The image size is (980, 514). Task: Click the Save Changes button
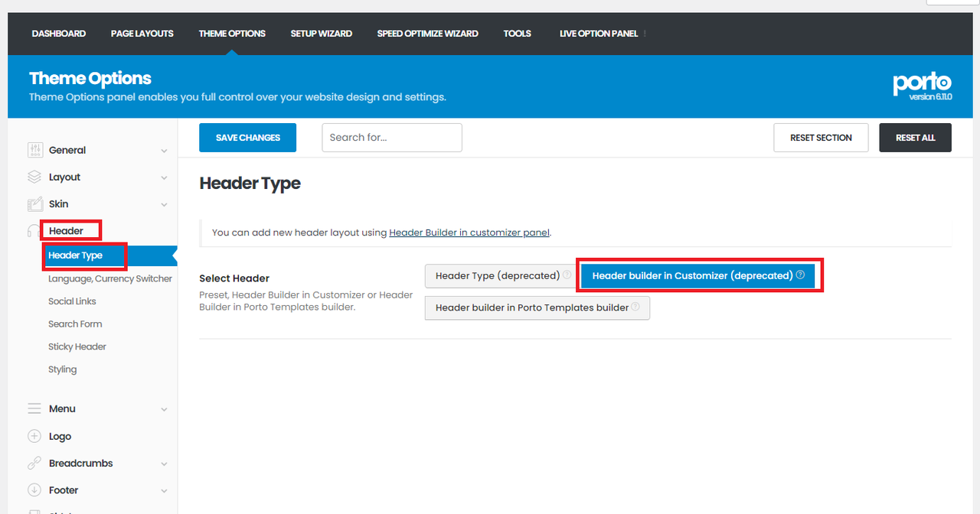coord(248,138)
